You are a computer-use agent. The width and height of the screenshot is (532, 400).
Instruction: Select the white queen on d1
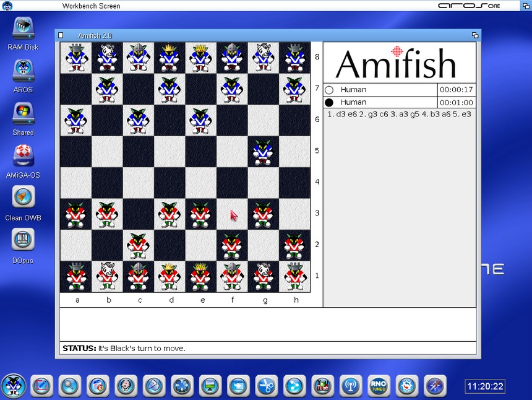[169, 277]
